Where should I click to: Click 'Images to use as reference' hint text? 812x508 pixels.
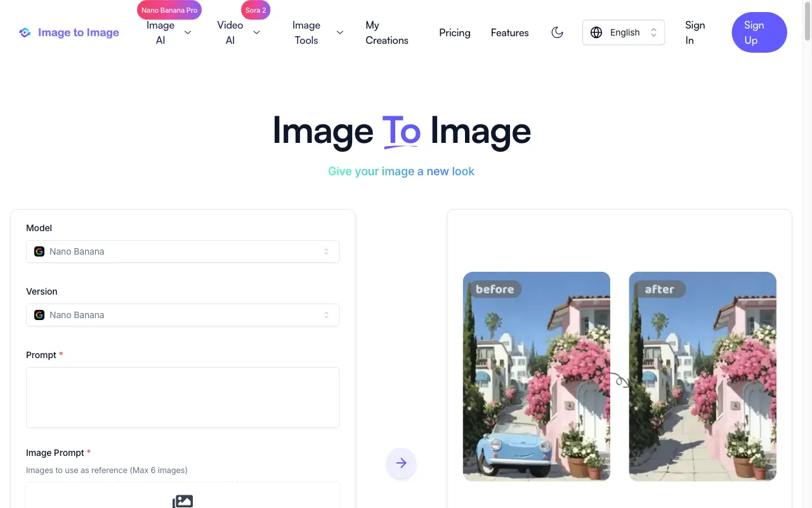coord(107,471)
